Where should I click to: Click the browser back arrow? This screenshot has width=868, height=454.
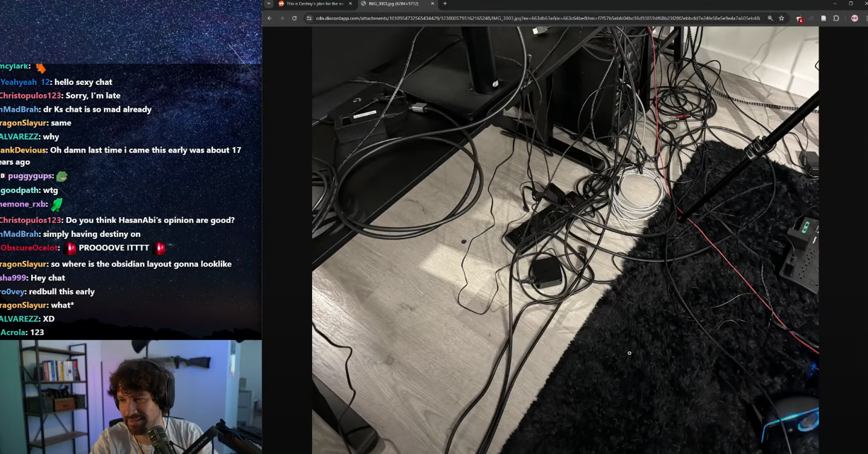tap(269, 18)
